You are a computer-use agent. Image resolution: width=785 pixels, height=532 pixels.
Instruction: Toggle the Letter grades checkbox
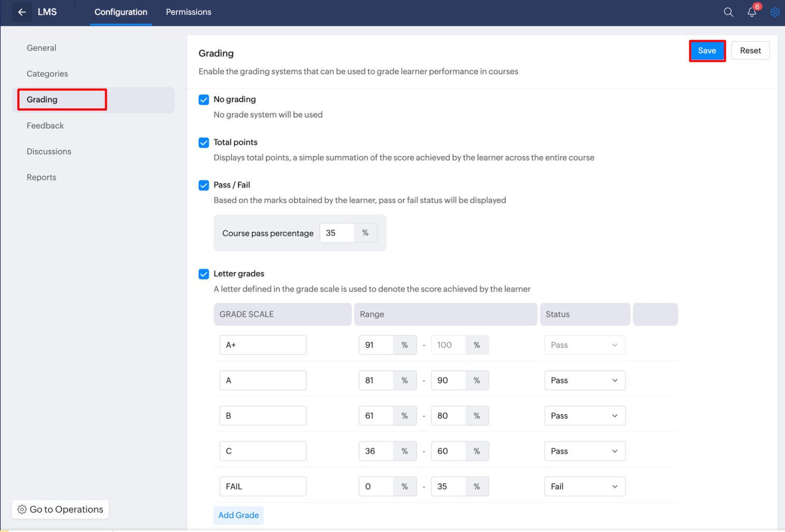(x=204, y=274)
